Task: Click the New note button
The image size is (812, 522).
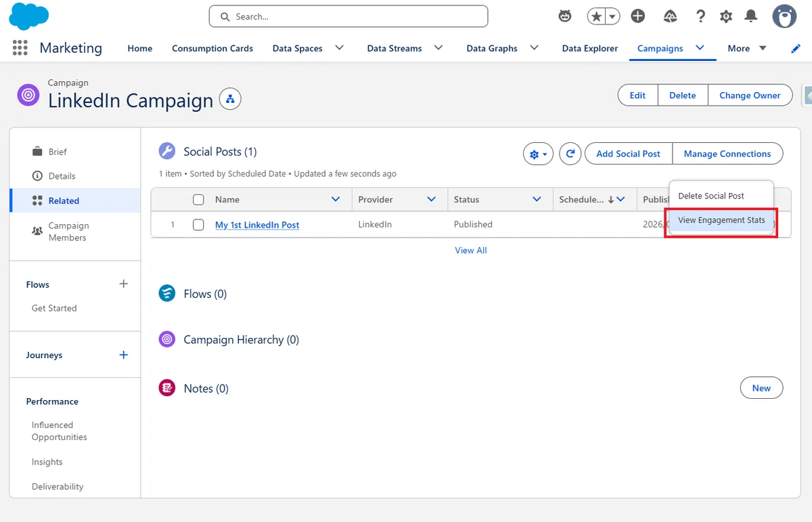Action: (x=761, y=388)
